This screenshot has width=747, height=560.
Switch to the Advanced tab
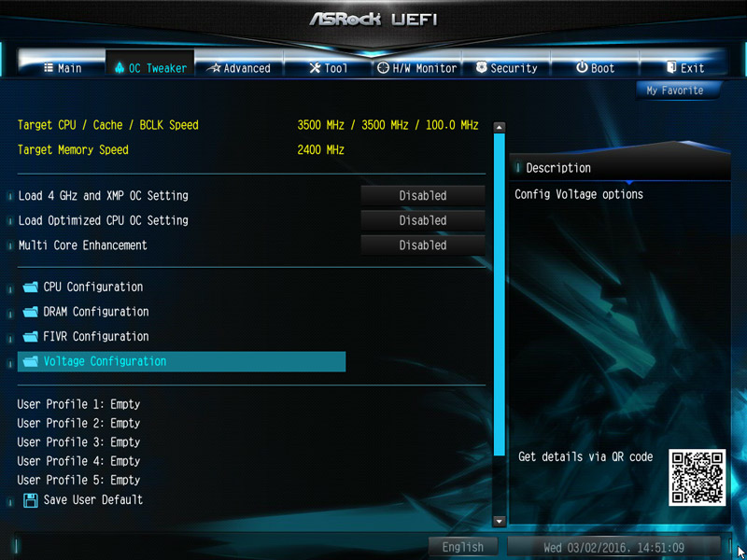[239, 67]
